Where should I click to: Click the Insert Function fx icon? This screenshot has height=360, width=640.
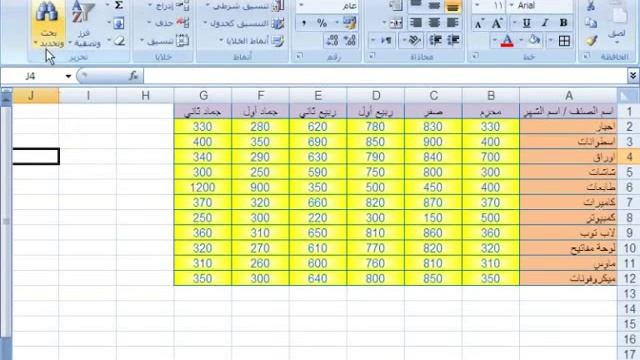[133, 76]
